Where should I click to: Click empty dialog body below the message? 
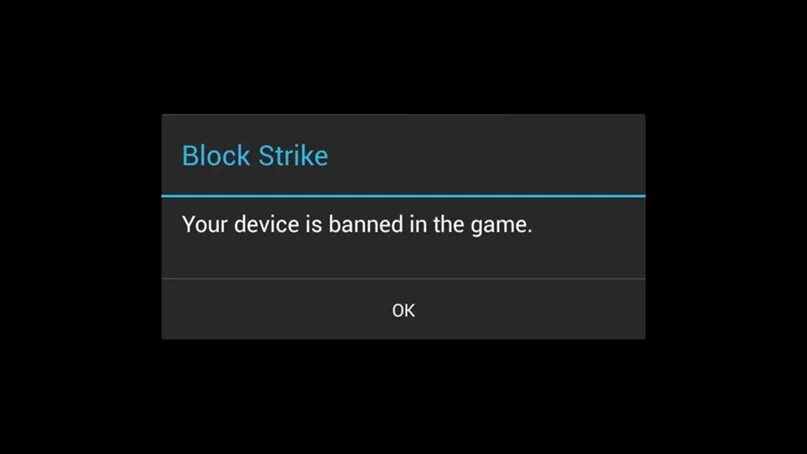tap(403, 259)
